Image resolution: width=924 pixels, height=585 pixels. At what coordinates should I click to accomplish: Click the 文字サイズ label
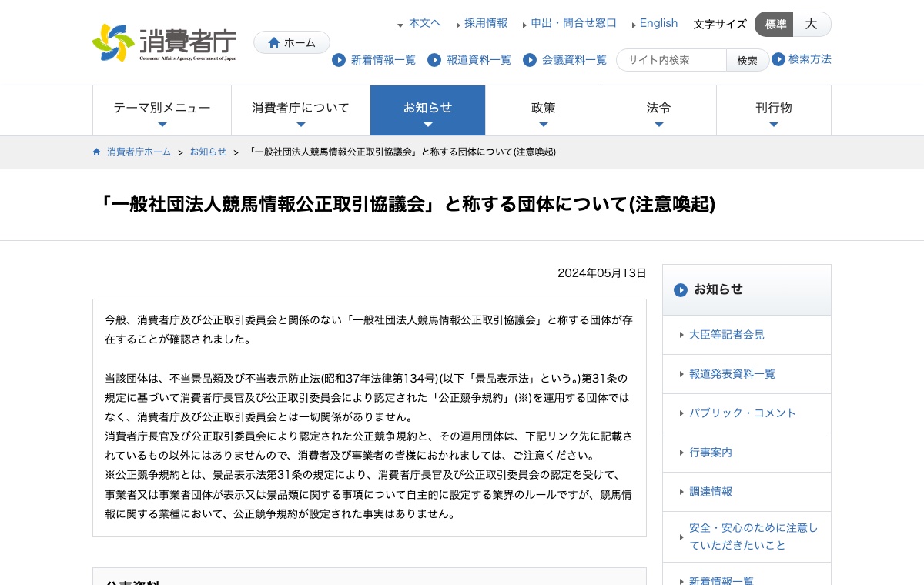[720, 25]
